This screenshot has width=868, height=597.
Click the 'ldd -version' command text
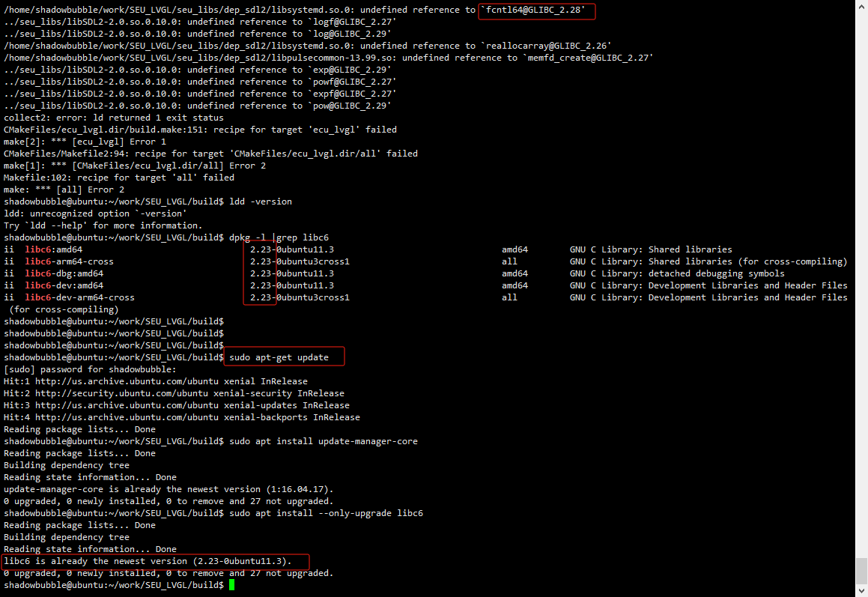[x=261, y=201]
